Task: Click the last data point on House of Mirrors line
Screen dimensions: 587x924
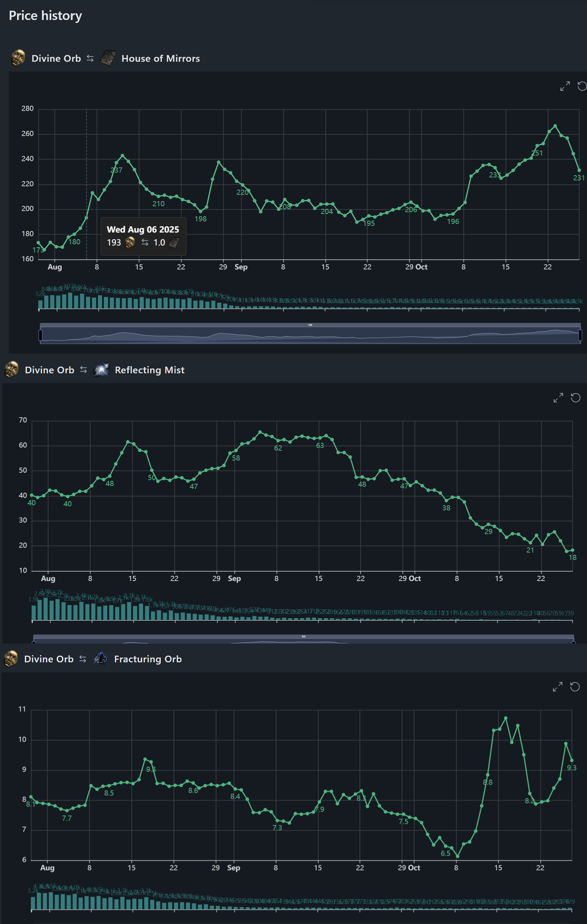Action: (x=579, y=170)
